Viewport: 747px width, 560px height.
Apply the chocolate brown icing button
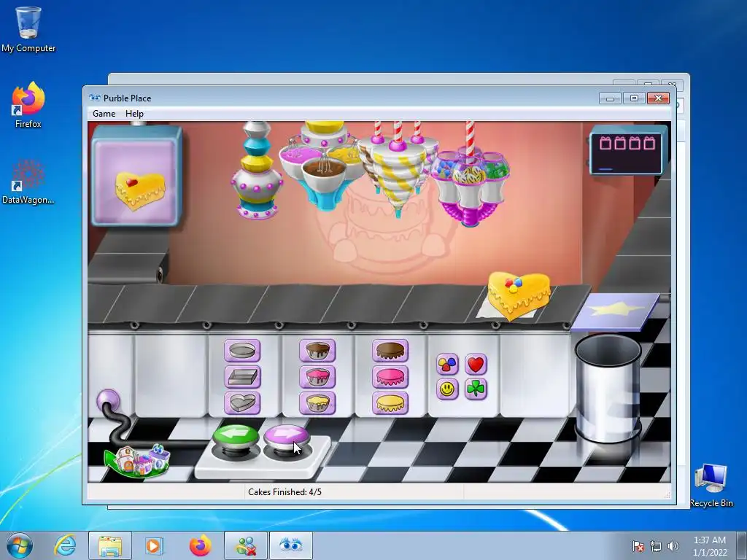[x=390, y=351]
